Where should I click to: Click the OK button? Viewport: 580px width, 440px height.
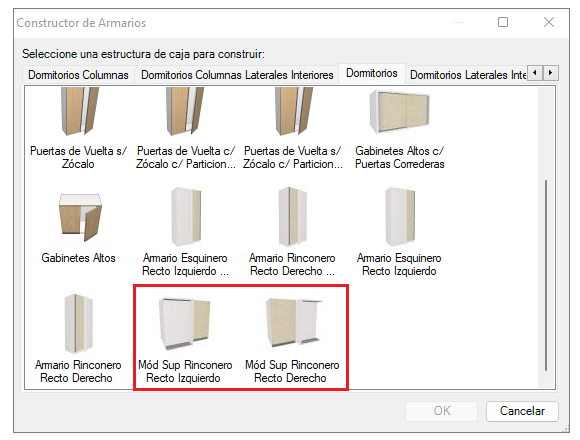point(441,411)
